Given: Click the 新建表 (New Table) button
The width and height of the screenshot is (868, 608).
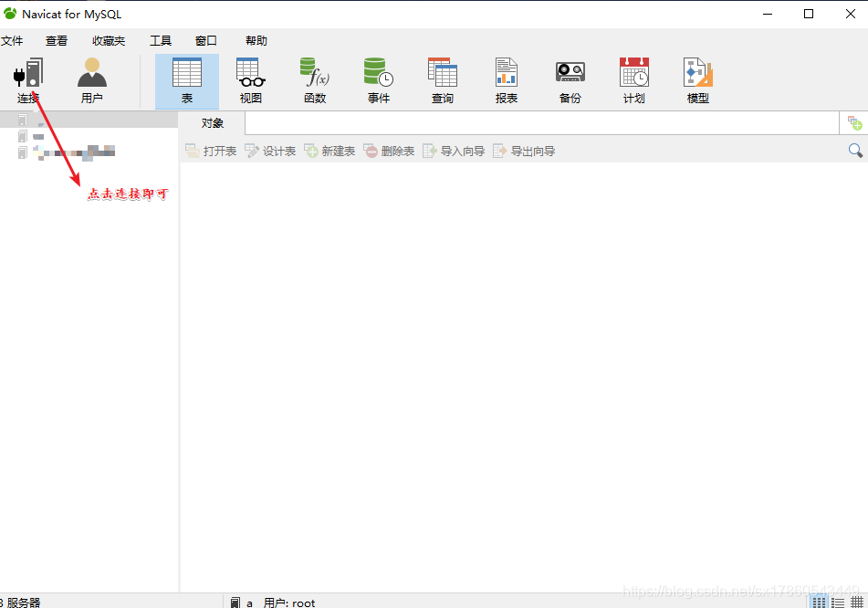Looking at the screenshot, I should coord(329,151).
